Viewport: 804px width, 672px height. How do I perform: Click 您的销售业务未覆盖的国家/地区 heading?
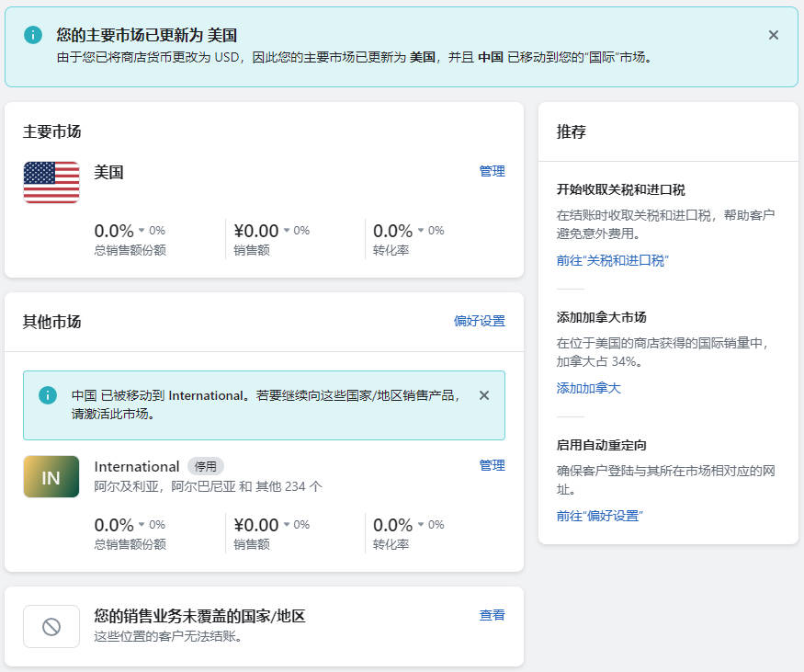[x=199, y=616]
